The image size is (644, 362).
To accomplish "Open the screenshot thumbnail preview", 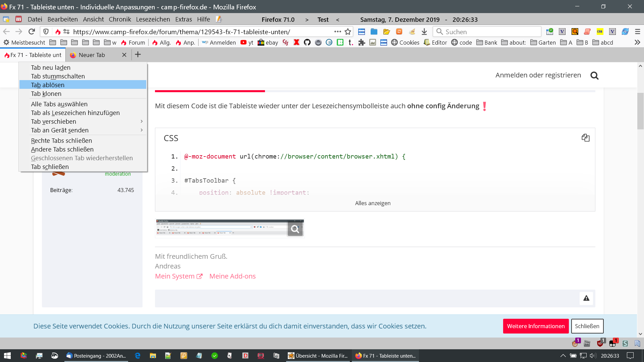I will (229, 228).
